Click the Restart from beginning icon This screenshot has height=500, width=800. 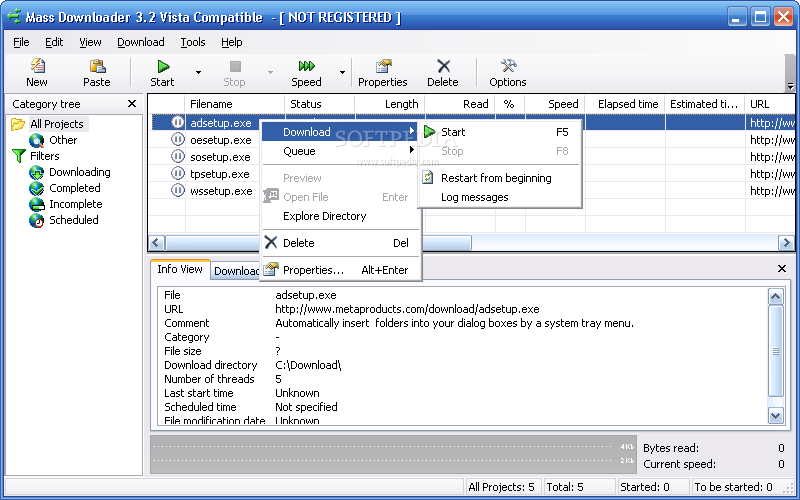[428, 178]
